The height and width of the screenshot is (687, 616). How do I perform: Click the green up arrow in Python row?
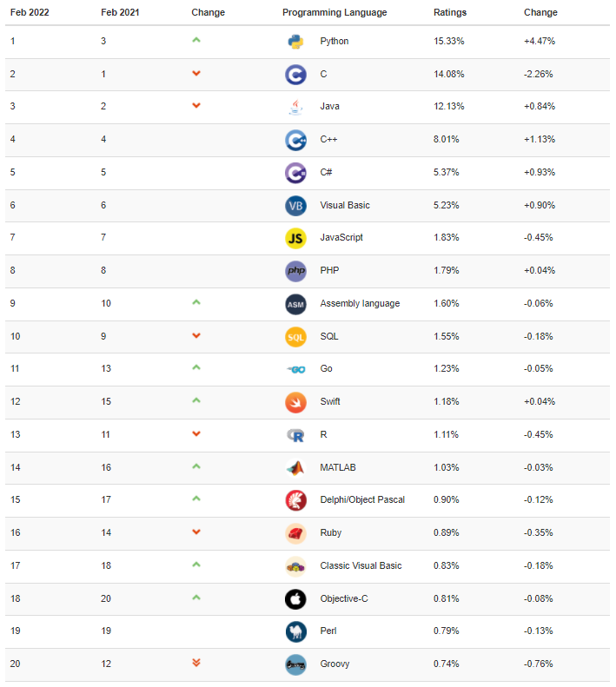point(196,40)
